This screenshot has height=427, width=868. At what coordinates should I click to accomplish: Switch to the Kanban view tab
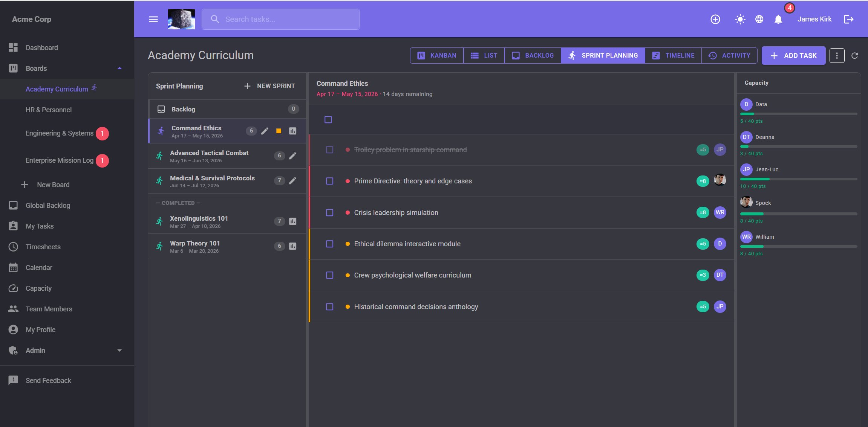coord(437,56)
